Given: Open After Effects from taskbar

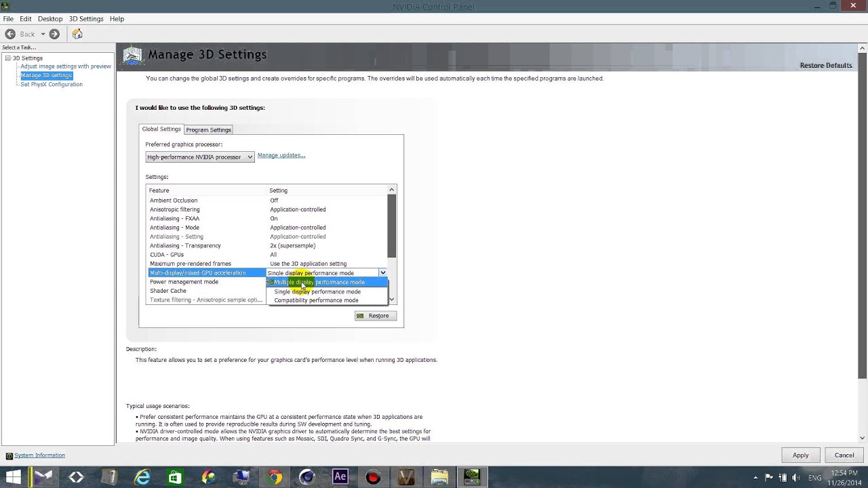Looking at the screenshot, I should click(340, 477).
